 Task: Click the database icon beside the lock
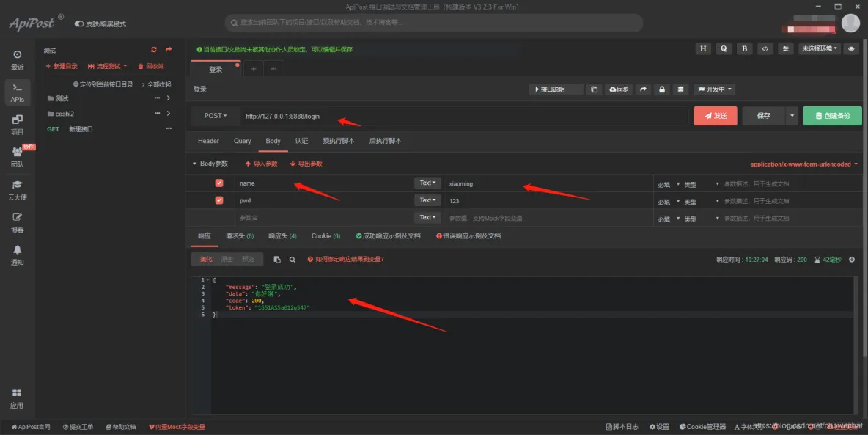[680, 89]
